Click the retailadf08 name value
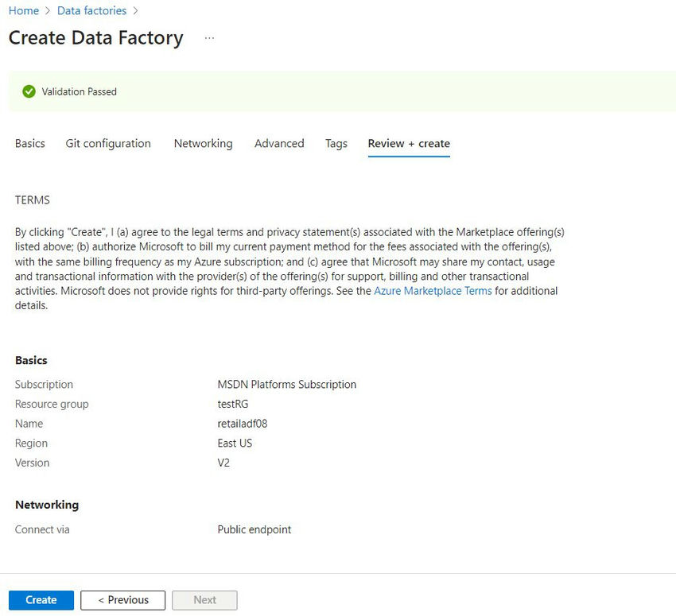This screenshot has height=616, width=676. [243, 424]
